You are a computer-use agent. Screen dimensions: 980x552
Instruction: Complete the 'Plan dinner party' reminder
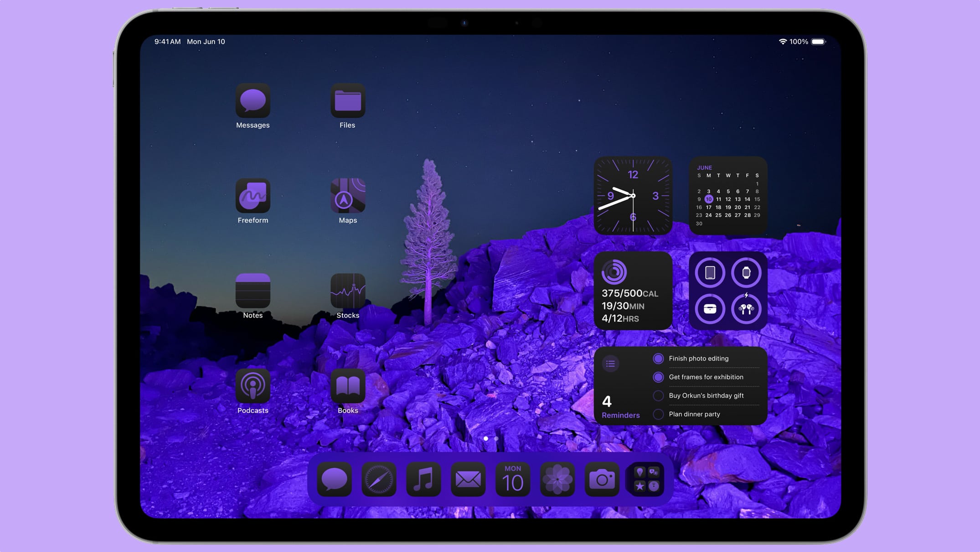coord(658,414)
